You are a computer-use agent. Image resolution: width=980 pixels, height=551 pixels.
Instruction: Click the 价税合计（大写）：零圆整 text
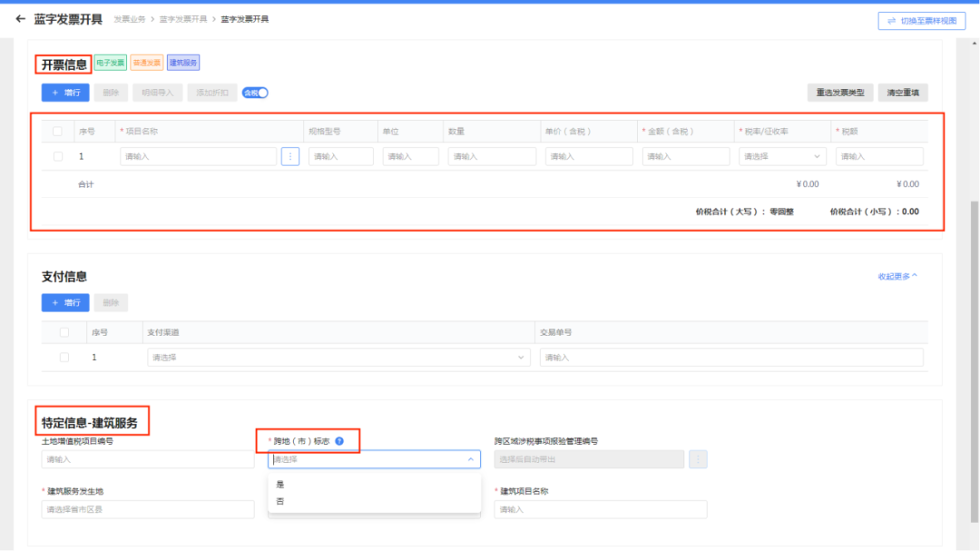(x=744, y=212)
